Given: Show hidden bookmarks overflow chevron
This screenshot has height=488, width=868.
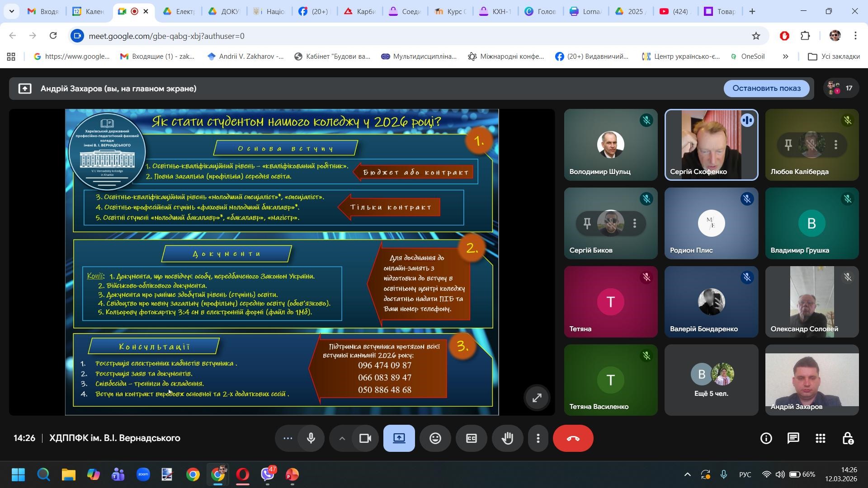Looking at the screenshot, I should [785, 56].
